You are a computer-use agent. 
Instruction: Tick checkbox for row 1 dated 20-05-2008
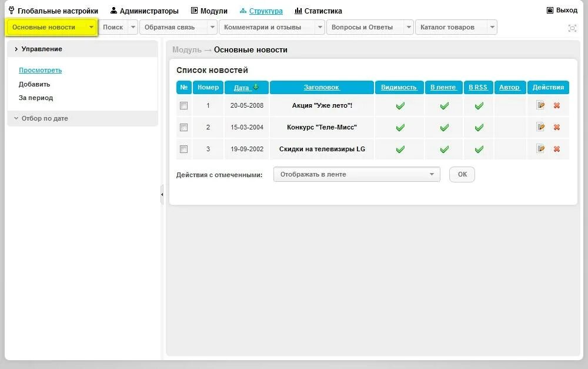183,106
